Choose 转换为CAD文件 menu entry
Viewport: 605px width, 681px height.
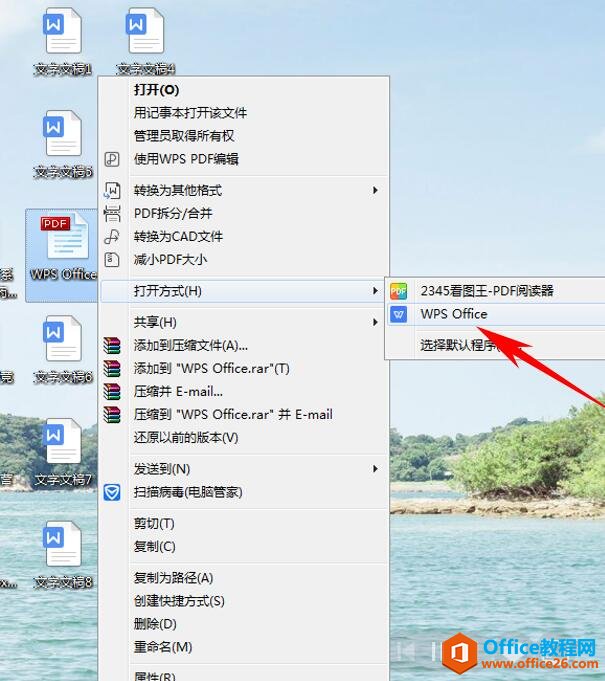[x=244, y=237]
